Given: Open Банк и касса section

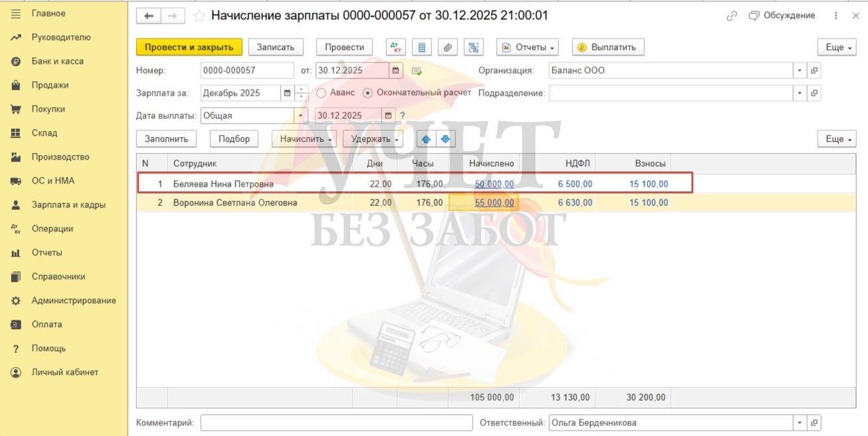Looking at the screenshot, I should point(57,61).
